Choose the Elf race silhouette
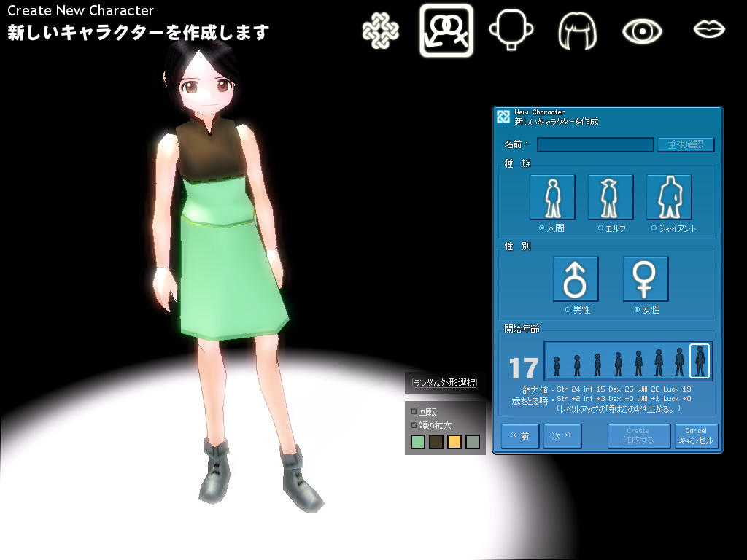The width and height of the screenshot is (747, 560). point(611,197)
